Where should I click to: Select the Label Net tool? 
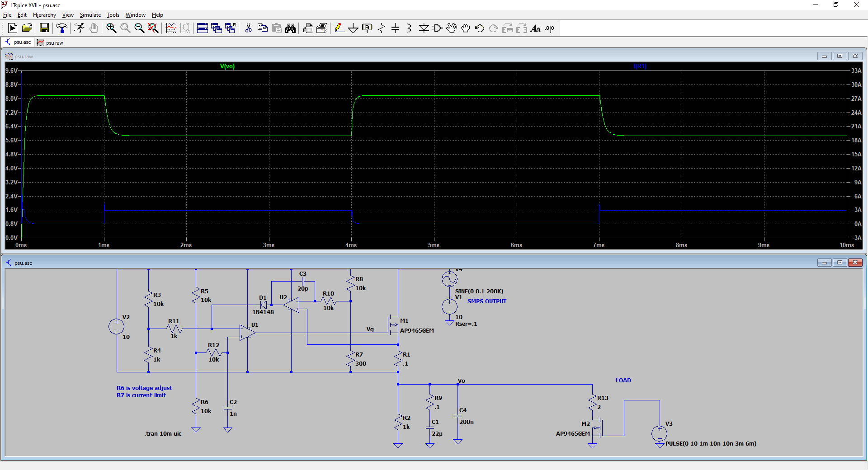pyautogui.click(x=367, y=28)
